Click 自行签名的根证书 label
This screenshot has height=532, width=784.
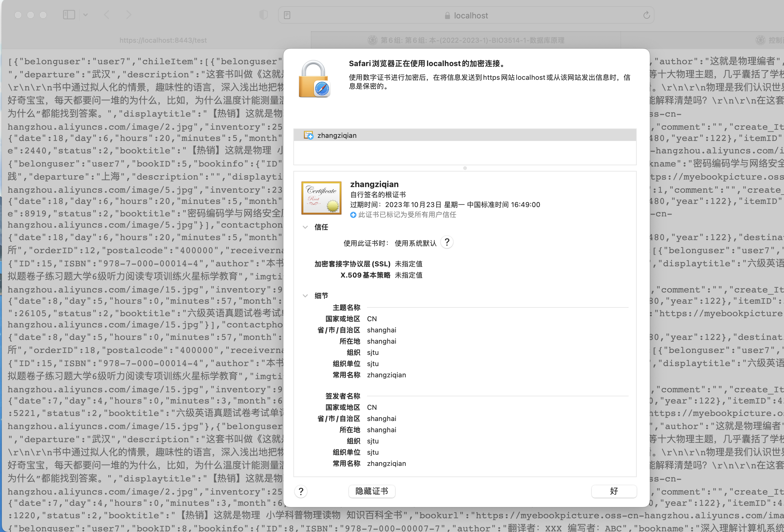[x=378, y=195]
